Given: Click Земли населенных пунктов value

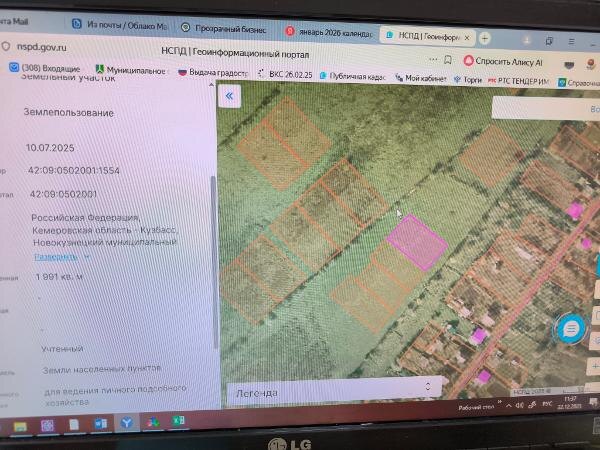Looking at the screenshot, I should click(x=101, y=369).
